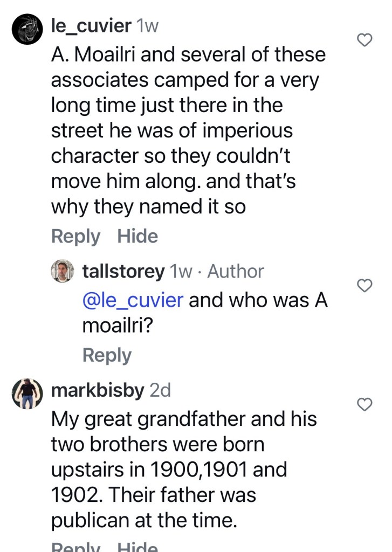392x552 pixels.
Task: Follow the blue @le_cuvier mention
Action: (133, 300)
